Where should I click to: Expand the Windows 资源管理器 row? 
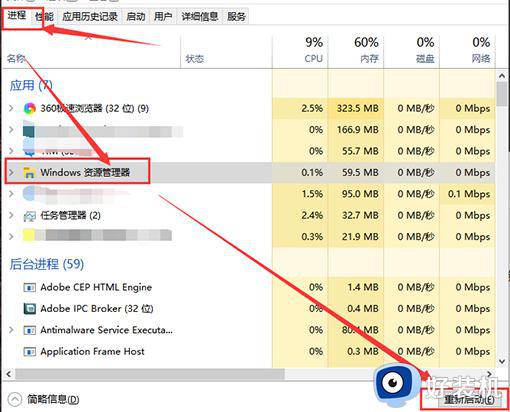pyautogui.click(x=11, y=172)
